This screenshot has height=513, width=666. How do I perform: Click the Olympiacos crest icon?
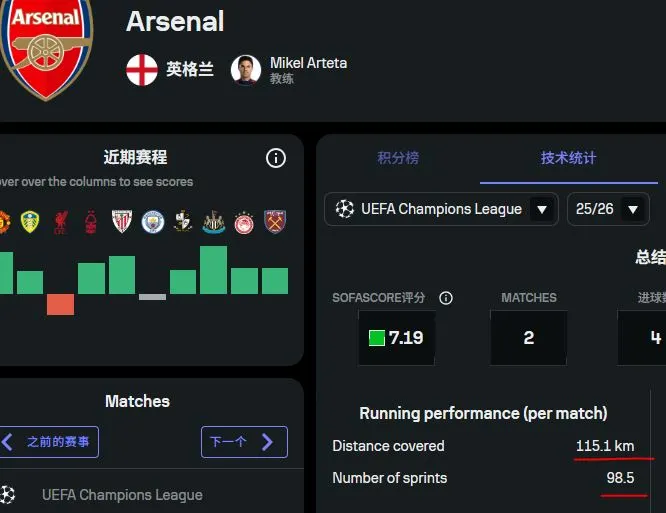(244, 221)
